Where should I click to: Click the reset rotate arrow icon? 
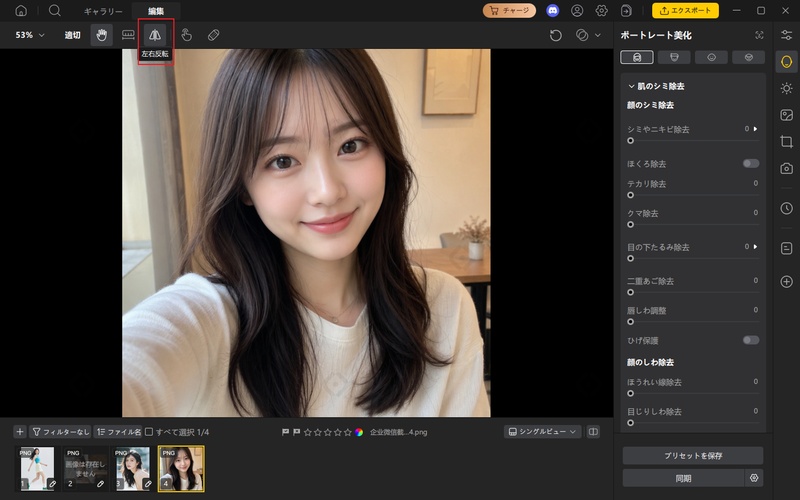pyautogui.click(x=556, y=35)
